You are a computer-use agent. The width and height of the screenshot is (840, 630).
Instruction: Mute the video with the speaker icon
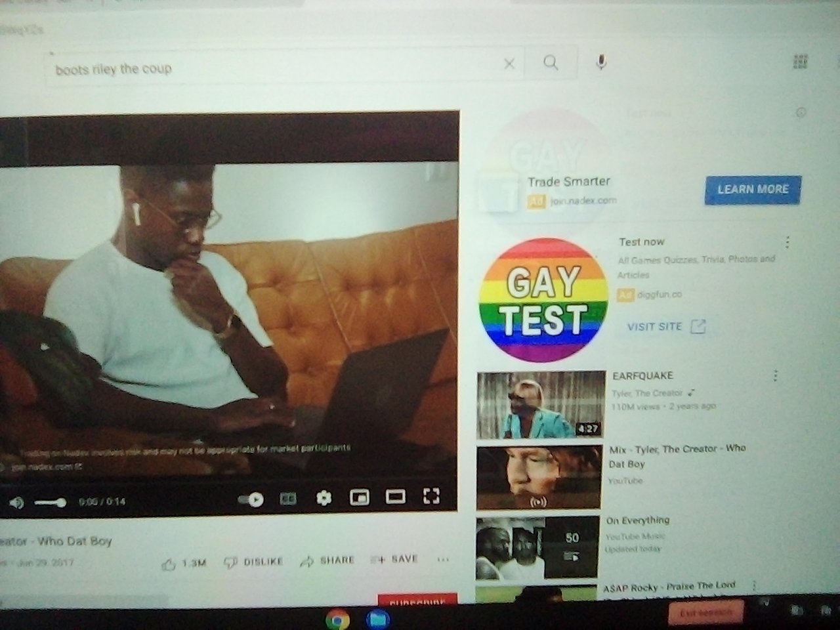[x=16, y=503]
